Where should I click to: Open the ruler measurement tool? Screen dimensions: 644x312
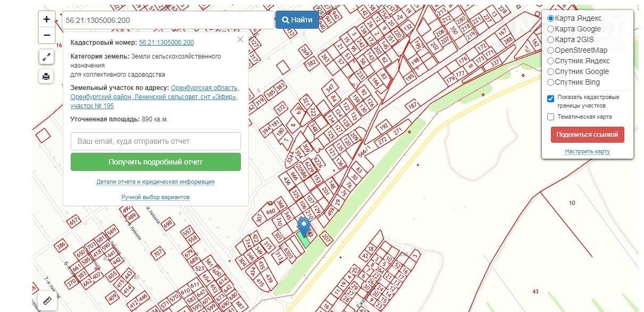click(46, 301)
